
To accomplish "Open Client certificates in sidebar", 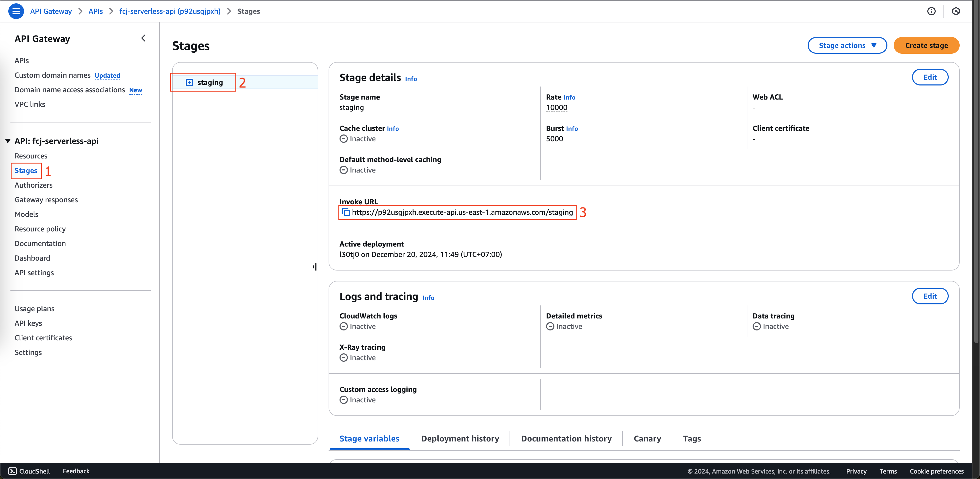I will click(x=43, y=338).
